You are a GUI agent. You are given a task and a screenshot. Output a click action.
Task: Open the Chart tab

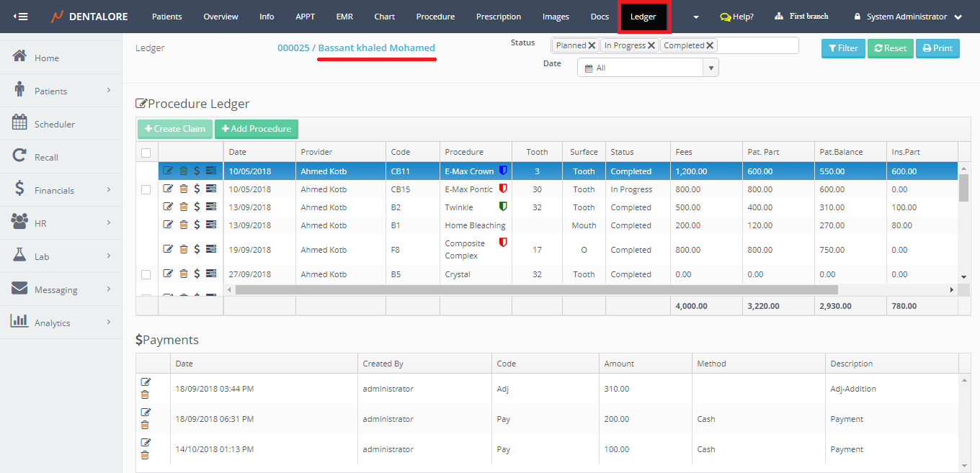pos(384,17)
